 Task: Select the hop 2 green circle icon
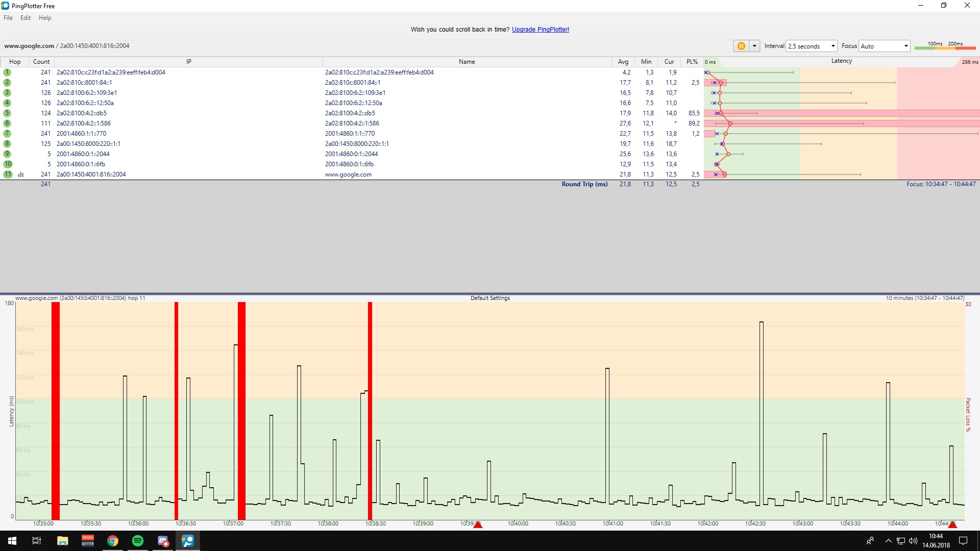(x=7, y=83)
